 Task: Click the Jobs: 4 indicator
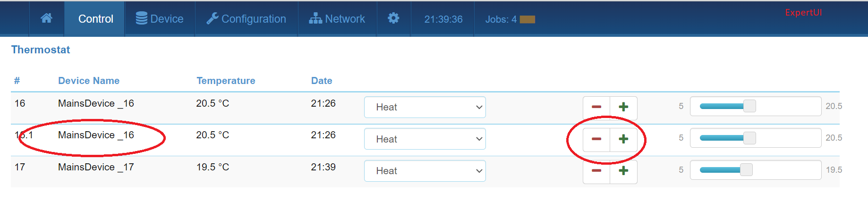pyautogui.click(x=510, y=19)
